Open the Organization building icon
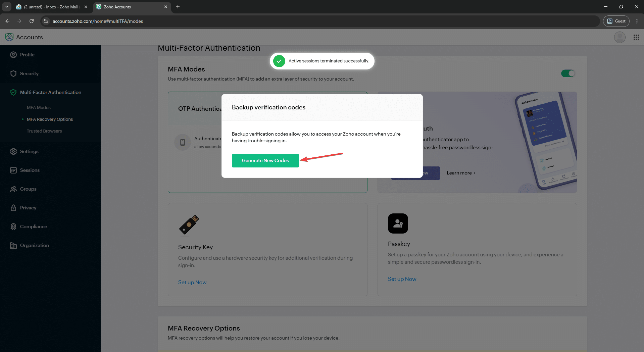644x352 pixels. point(13,245)
